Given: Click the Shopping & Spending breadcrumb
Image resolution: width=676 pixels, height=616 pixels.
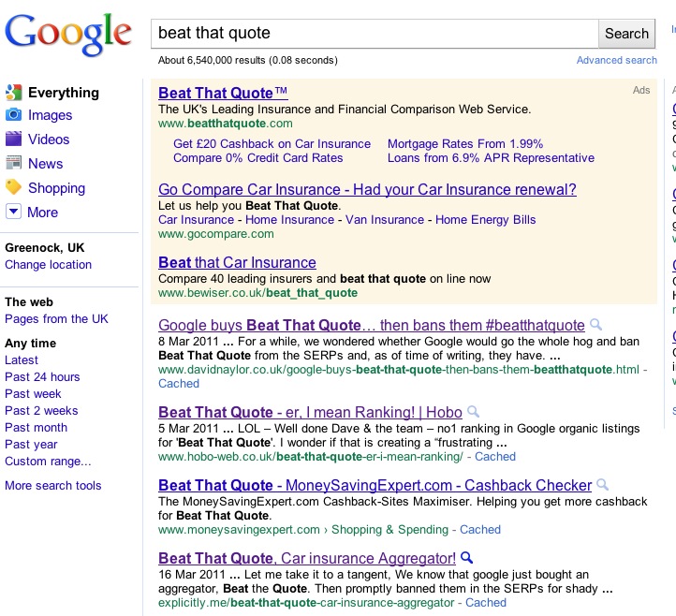Looking at the screenshot, I should (389, 529).
